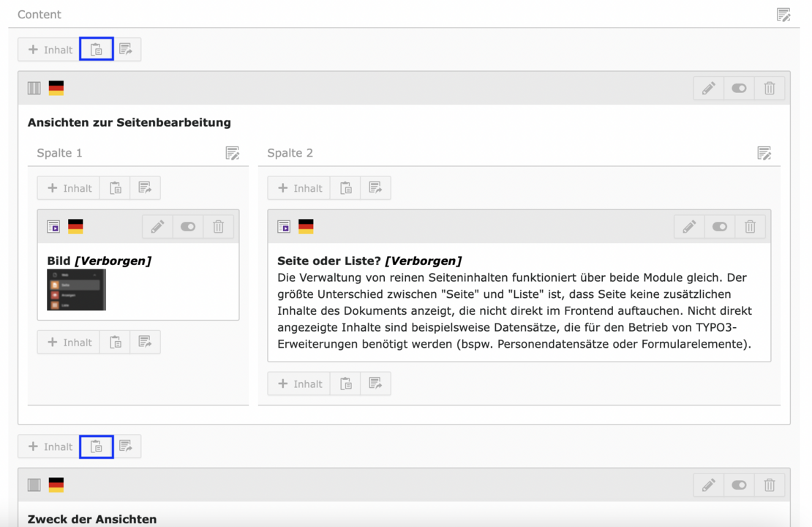
Task: Toggle visibility of Seite oder Liste element
Action: (720, 227)
